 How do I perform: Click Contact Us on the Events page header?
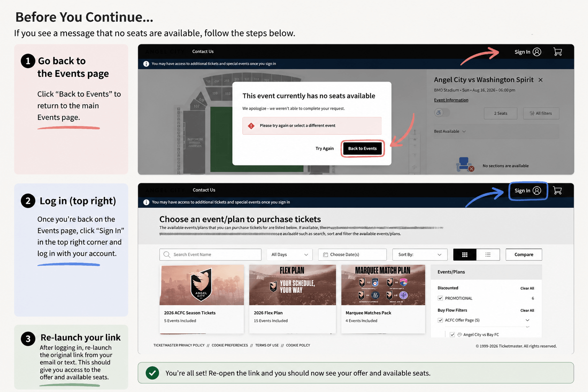click(204, 190)
